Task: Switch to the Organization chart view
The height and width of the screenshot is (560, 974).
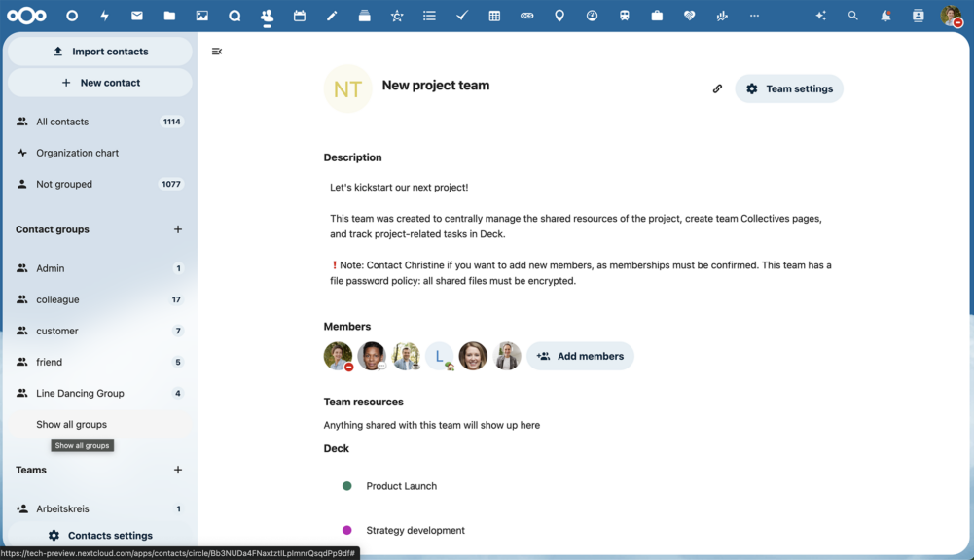Action: (x=77, y=153)
